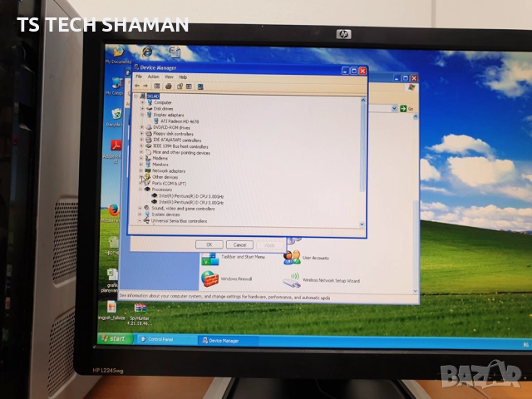Click the Back arrow in Device Manager toolbar
The width and height of the screenshot is (532, 399).
[137, 86]
